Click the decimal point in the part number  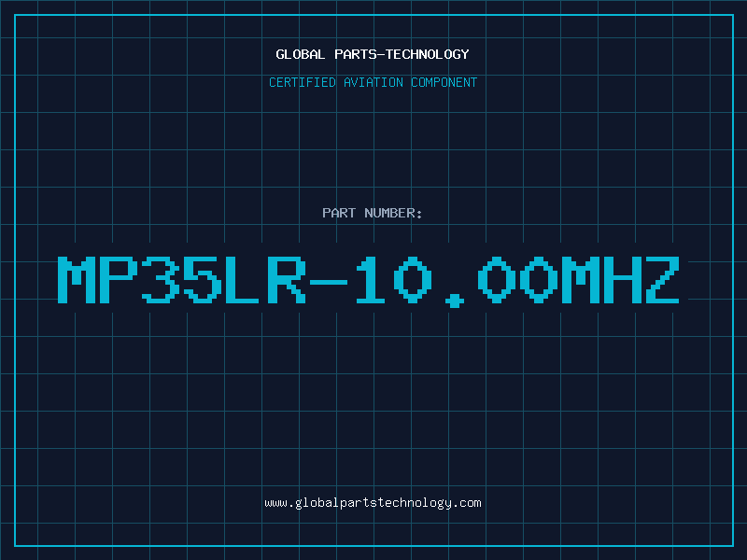point(455,301)
